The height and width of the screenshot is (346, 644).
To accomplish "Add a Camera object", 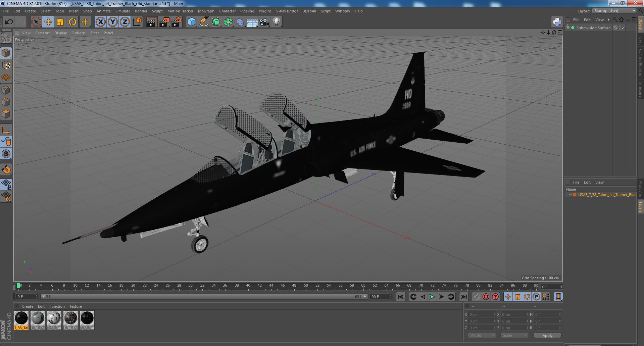I will click(x=264, y=22).
